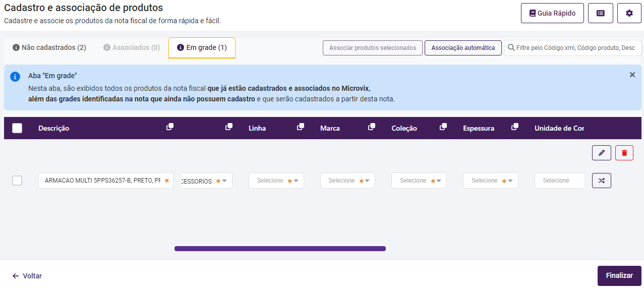Switch to the Não cadastrados tab
The width and height of the screenshot is (644, 289).
(49, 47)
